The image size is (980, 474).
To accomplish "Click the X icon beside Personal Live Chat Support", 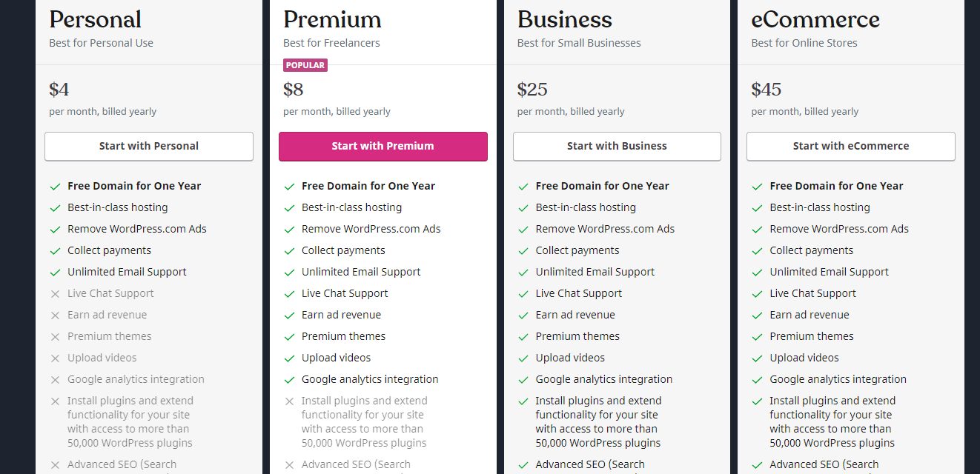I will click(55, 294).
